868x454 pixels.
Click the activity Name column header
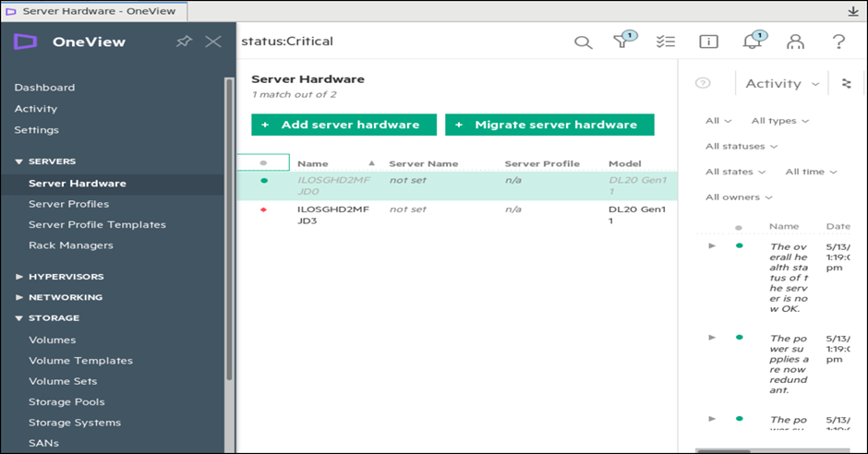tap(784, 226)
